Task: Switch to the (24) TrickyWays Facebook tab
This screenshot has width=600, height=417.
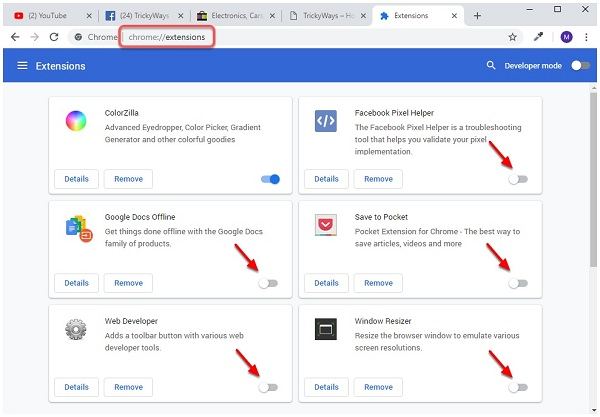Action: tap(143, 16)
